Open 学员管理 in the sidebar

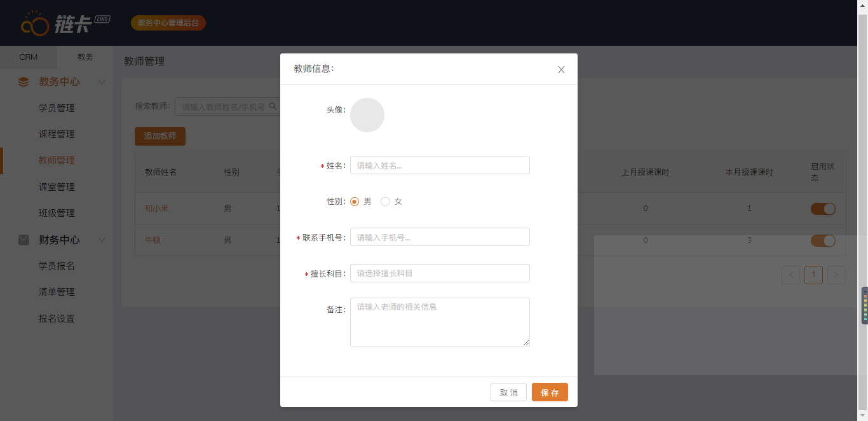point(57,108)
